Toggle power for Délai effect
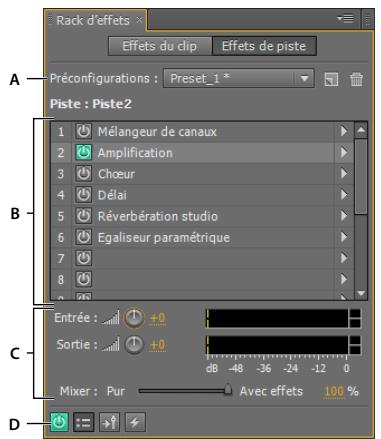The image size is (381, 439). click(x=83, y=195)
